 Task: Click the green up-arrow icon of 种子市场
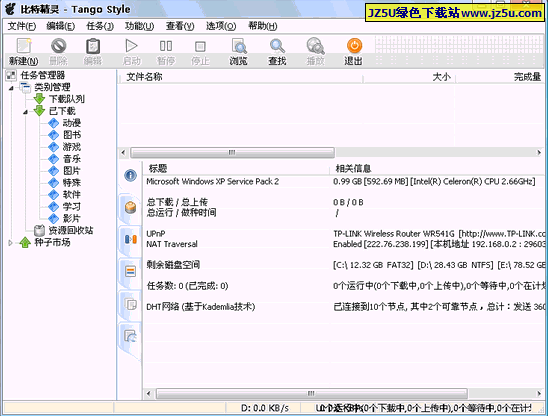click(x=25, y=242)
